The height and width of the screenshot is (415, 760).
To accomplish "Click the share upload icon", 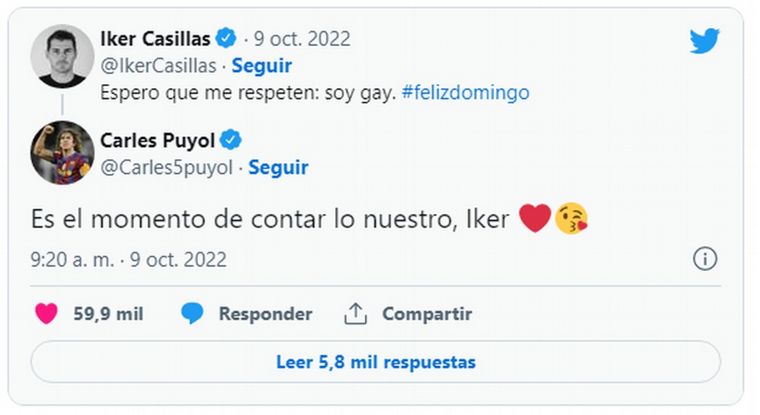I will point(355,314).
